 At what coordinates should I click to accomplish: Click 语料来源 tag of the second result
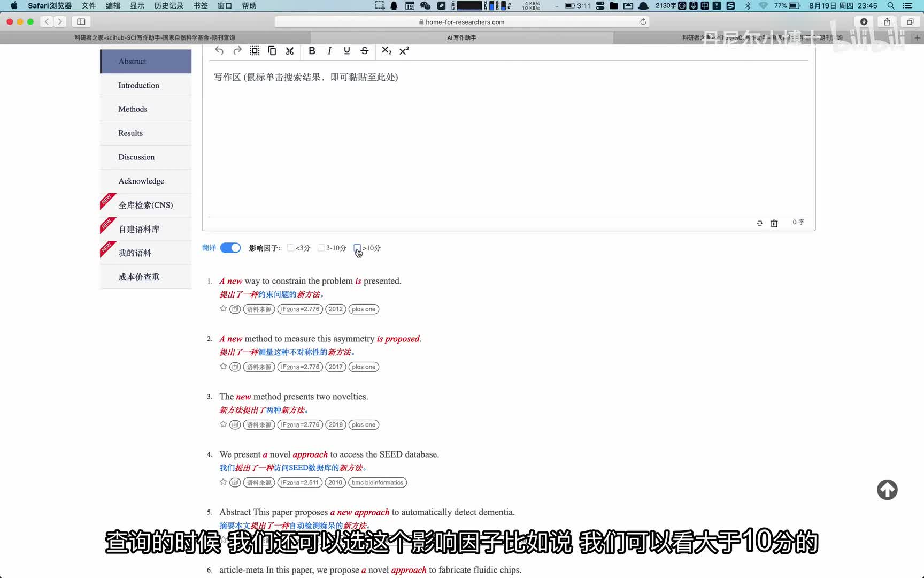click(x=259, y=367)
